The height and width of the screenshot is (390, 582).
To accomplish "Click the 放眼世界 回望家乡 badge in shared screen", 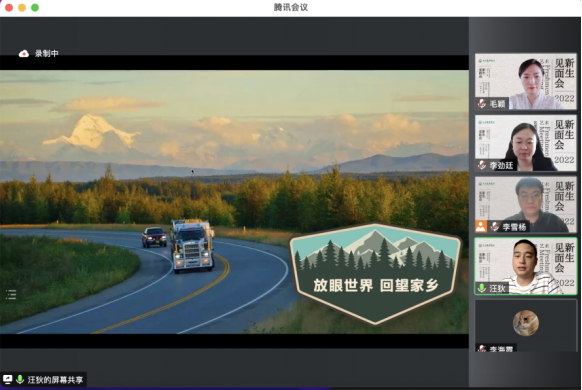I will [375, 274].
